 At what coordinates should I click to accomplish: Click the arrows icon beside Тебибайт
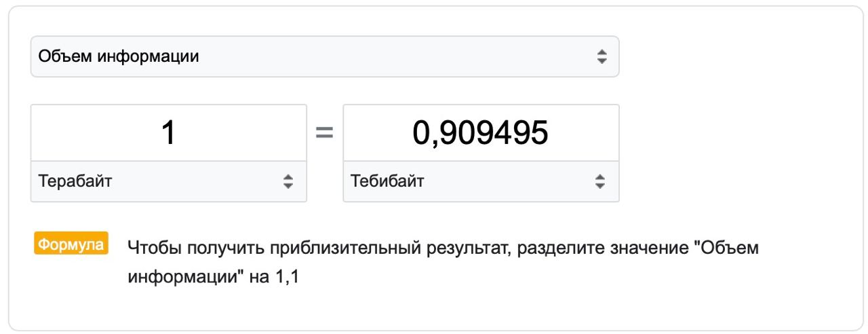[600, 181]
